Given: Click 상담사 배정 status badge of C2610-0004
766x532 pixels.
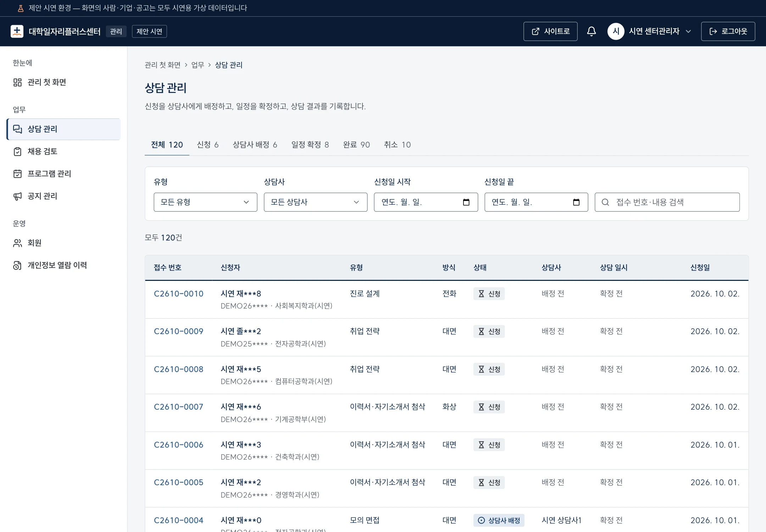Looking at the screenshot, I should point(499,520).
